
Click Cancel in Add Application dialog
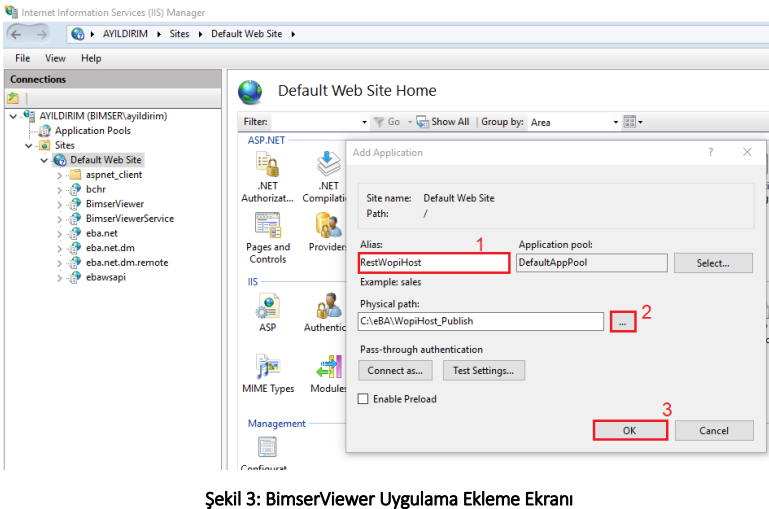714,431
